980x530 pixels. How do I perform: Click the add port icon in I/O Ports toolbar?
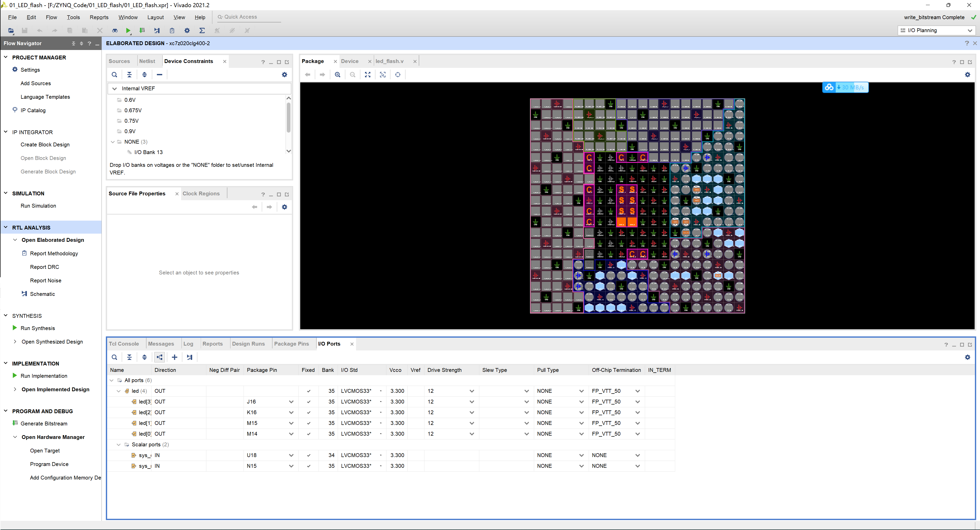[x=175, y=357]
